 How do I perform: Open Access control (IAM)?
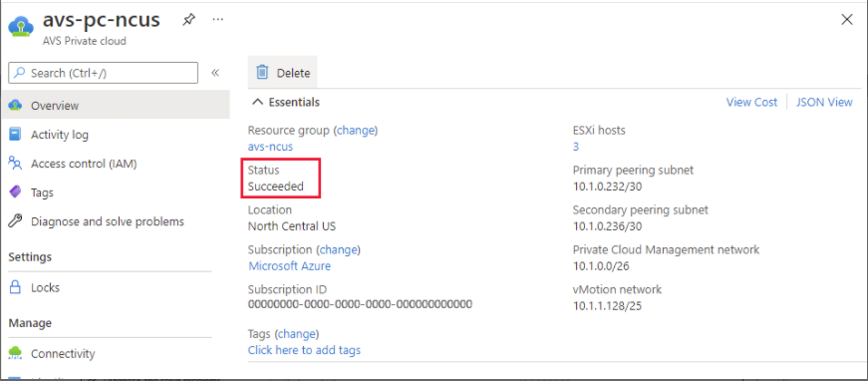coord(84,164)
